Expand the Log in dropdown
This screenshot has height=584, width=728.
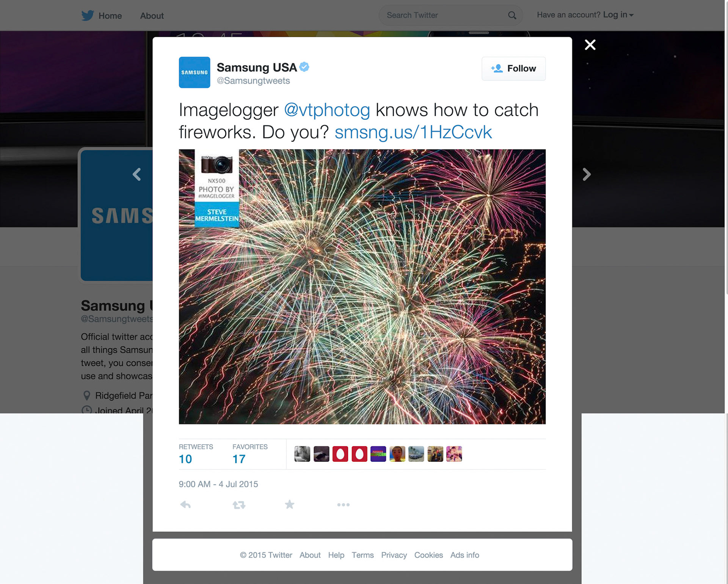click(618, 15)
